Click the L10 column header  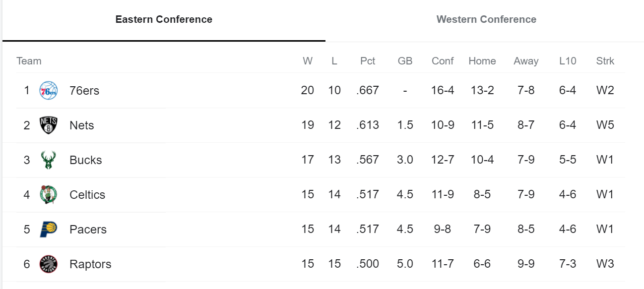click(568, 61)
